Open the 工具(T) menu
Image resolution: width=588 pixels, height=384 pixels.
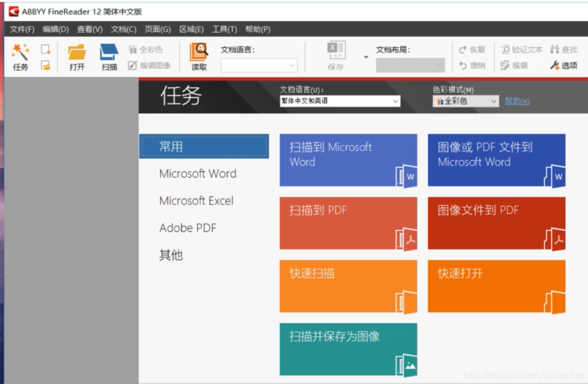click(224, 29)
